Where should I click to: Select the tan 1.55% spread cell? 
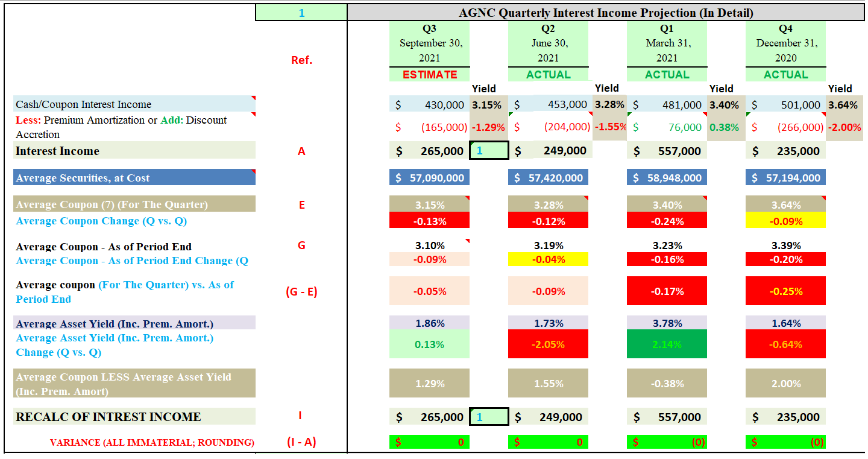(x=548, y=384)
